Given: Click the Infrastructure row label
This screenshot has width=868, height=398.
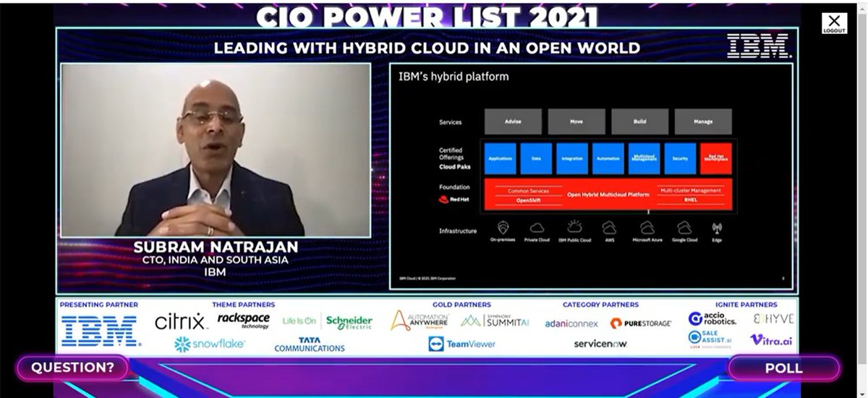Looking at the screenshot, I should click(x=458, y=231).
